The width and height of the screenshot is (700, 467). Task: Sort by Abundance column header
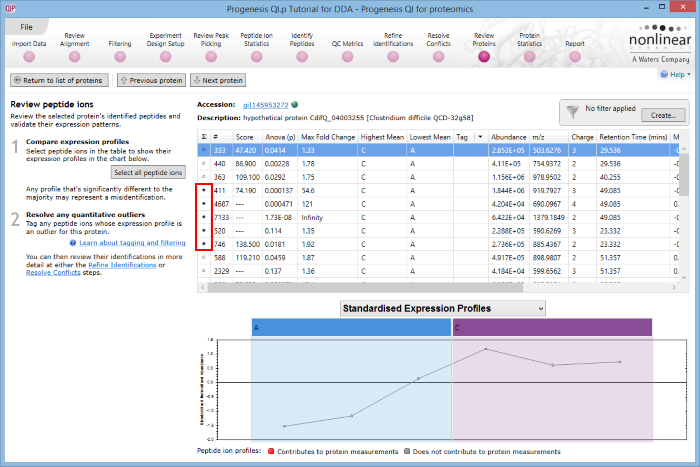509,137
